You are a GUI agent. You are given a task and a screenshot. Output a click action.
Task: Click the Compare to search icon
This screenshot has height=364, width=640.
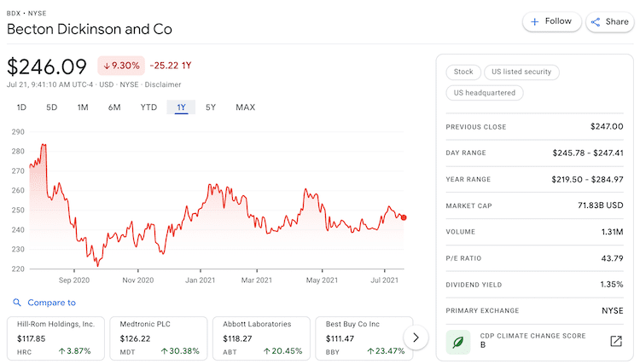(x=17, y=303)
